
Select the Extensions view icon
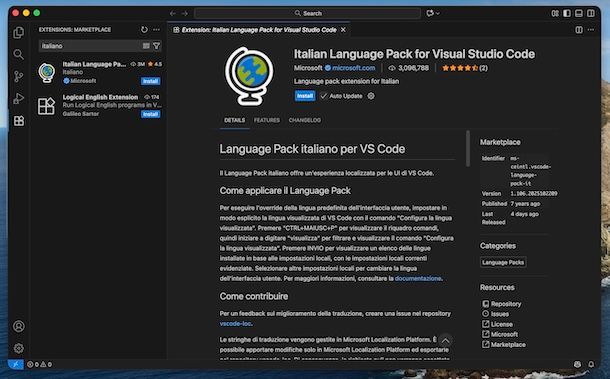click(x=18, y=121)
